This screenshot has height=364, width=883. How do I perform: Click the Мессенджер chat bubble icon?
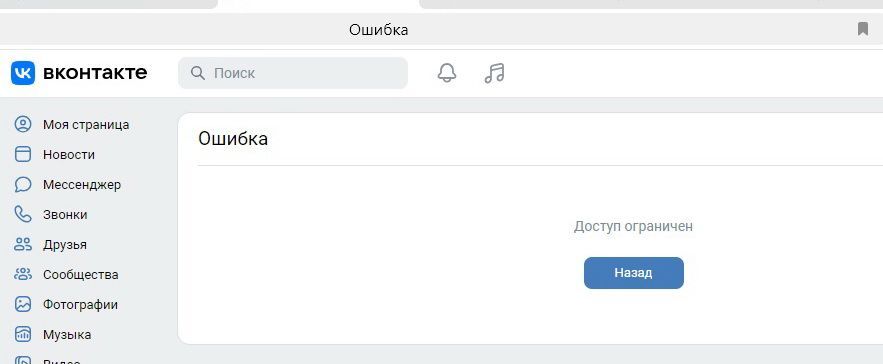[x=23, y=184]
